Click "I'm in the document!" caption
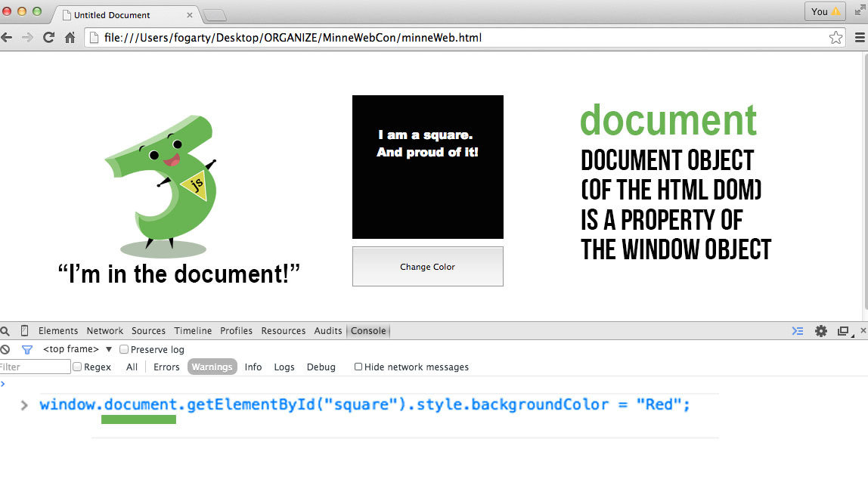Screen dimensions: 868x489 click(178, 274)
